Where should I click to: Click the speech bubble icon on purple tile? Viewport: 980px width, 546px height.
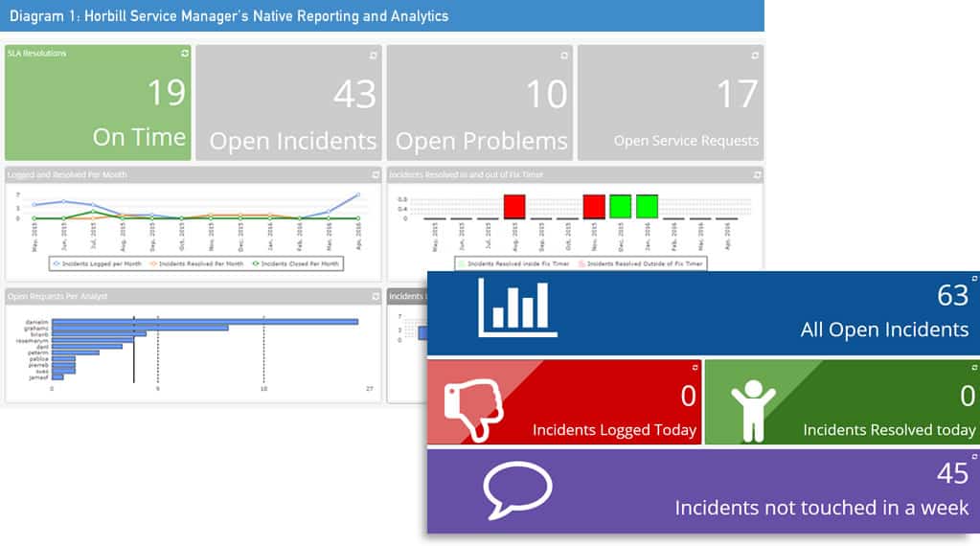(x=517, y=490)
